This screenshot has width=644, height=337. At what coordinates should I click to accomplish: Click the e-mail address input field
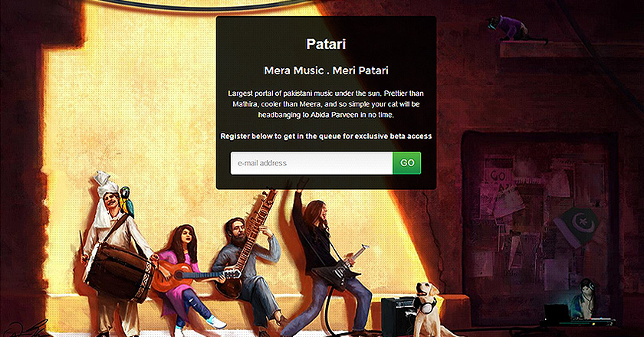311,163
